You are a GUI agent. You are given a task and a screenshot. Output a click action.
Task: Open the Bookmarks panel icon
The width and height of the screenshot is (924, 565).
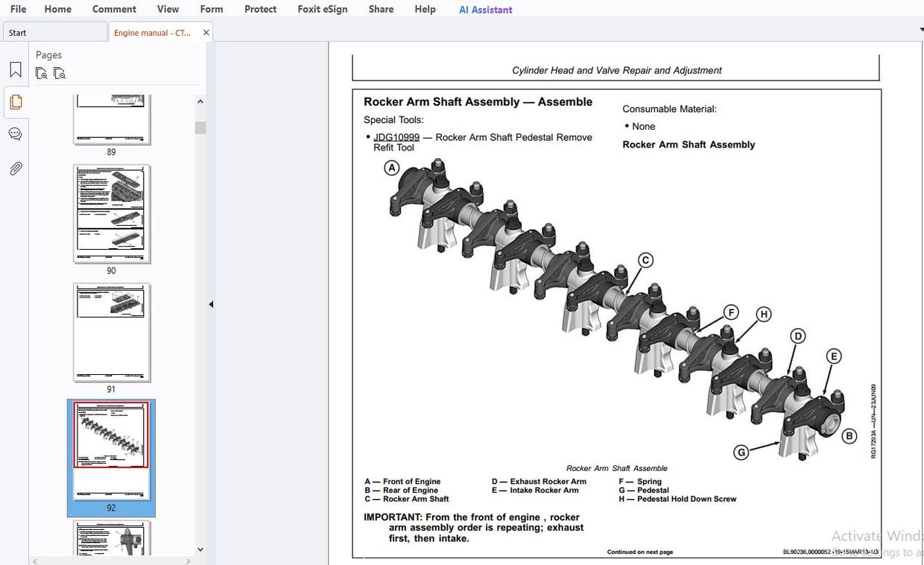click(16, 70)
